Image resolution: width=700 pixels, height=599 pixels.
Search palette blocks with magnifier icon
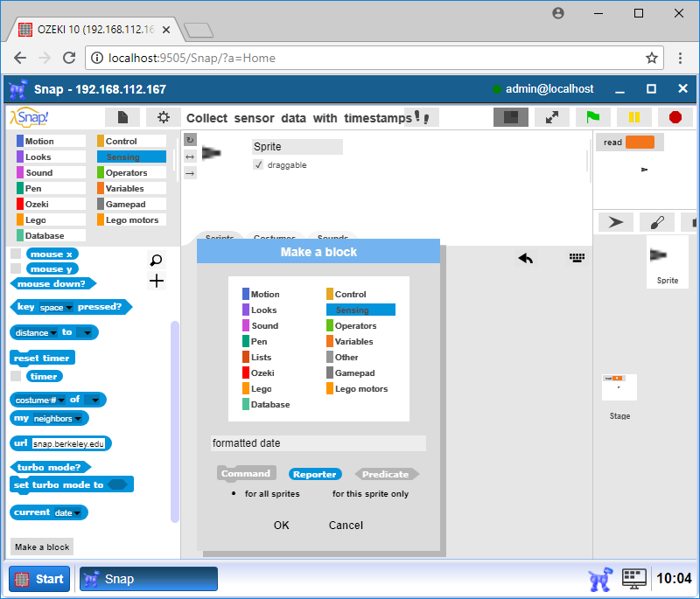pyautogui.click(x=157, y=260)
